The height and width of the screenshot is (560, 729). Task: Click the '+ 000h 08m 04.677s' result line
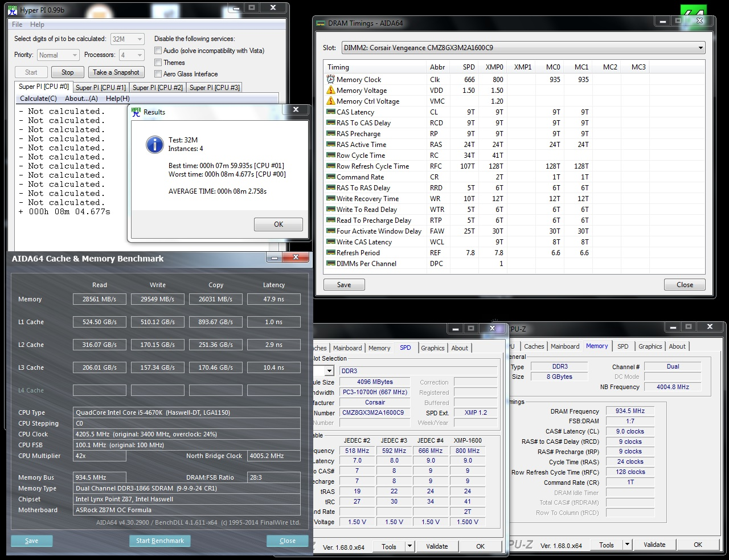pyautogui.click(x=64, y=211)
